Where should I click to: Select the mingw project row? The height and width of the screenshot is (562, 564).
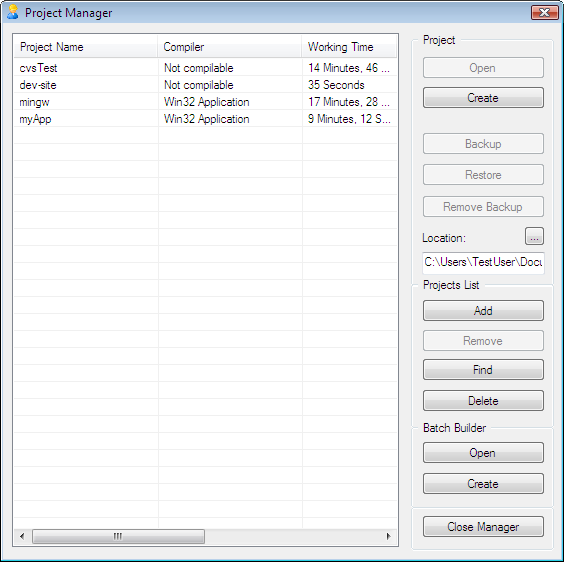pyautogui.click(x=205, y=102)
